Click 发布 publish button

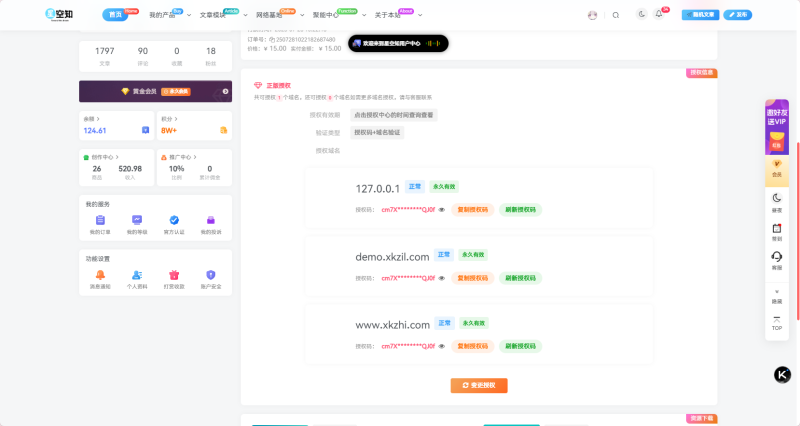[738, 15]
